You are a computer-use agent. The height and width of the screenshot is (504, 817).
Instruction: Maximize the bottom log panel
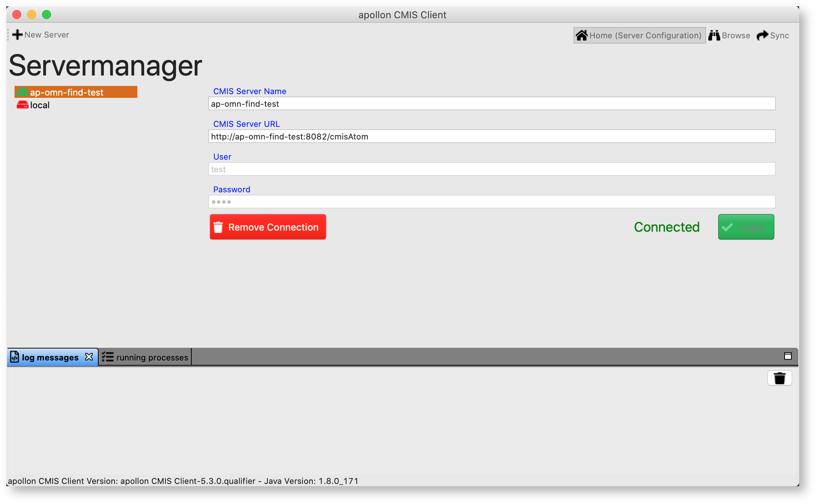point(788,356)
